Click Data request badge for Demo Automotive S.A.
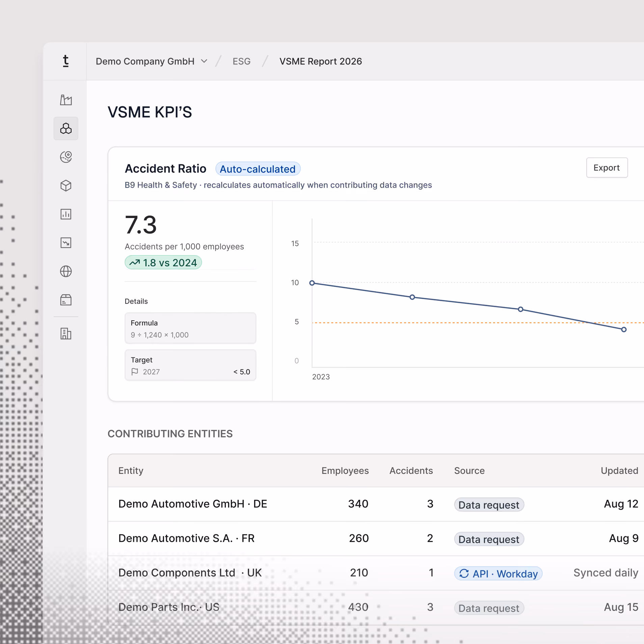The image size is (644, 644). click(489, 539)
